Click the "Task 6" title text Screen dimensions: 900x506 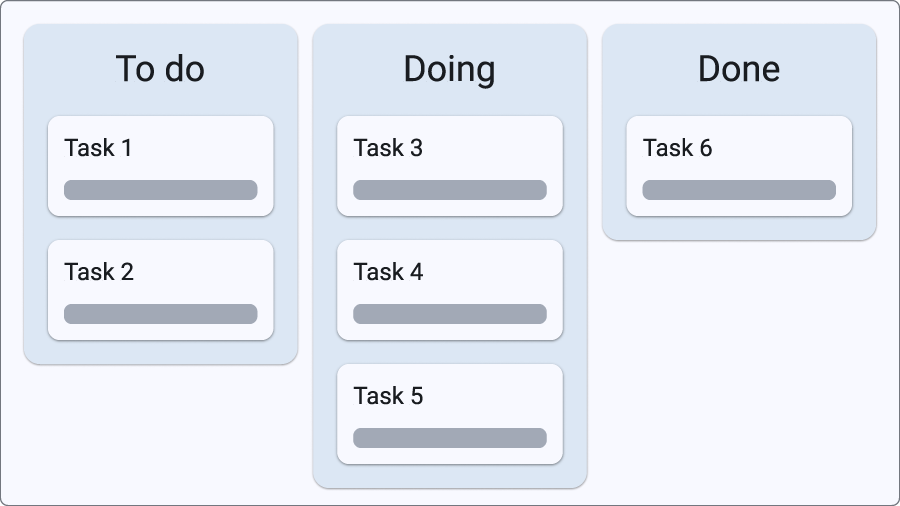coord(677,148)
